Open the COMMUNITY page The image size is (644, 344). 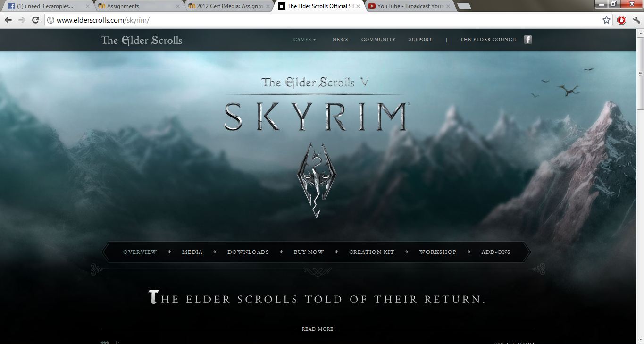click(378, 40)
